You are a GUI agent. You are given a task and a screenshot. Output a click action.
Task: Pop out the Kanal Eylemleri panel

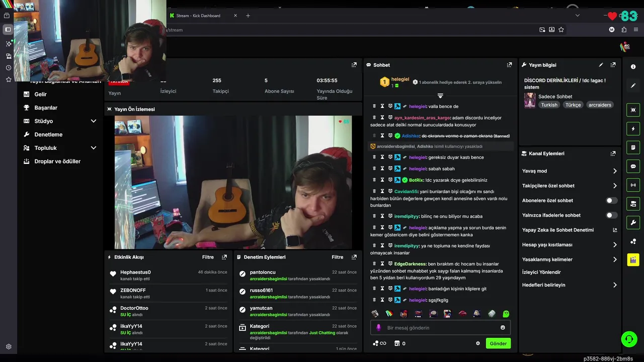click(x=613, y=153)
